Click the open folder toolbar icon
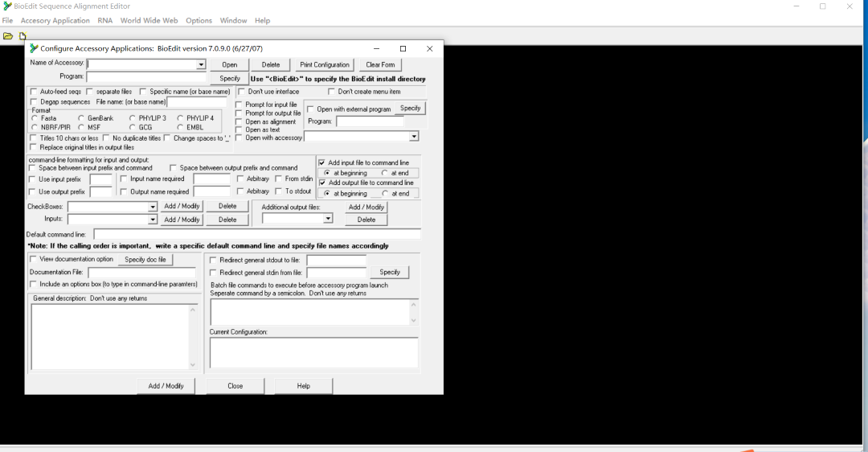Viewport: 868px width, 452px height. pos(8,36)
